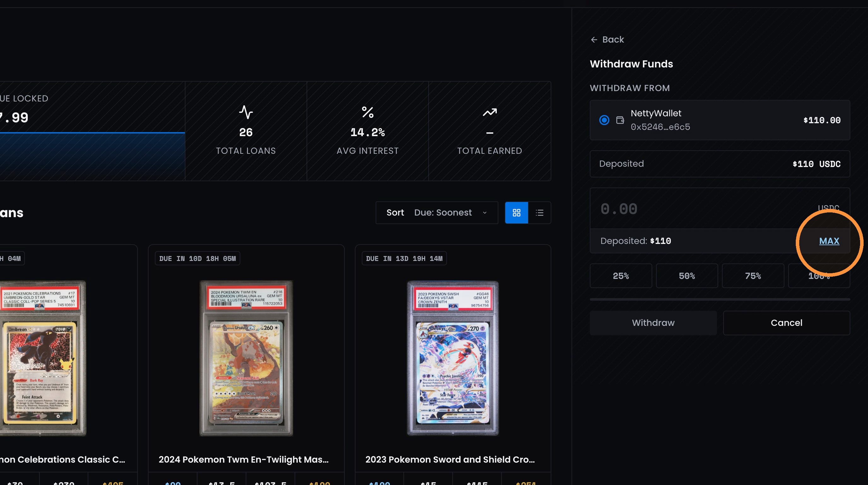Click the percent icon above Avg Interest
Image resolution: width=868 pixels, height=485 pixels.
pyautogui.click(x=368, y=113)
